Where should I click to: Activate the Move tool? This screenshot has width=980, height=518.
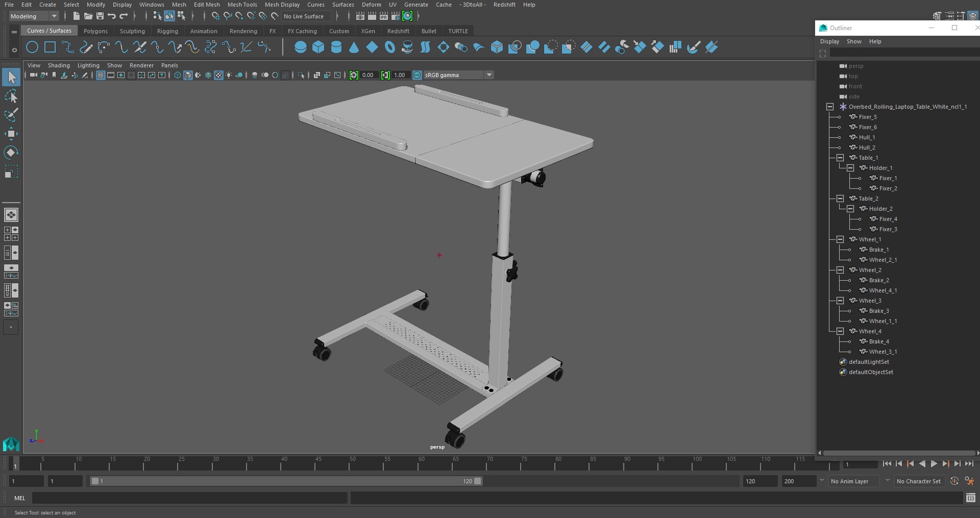coord(11,134)
